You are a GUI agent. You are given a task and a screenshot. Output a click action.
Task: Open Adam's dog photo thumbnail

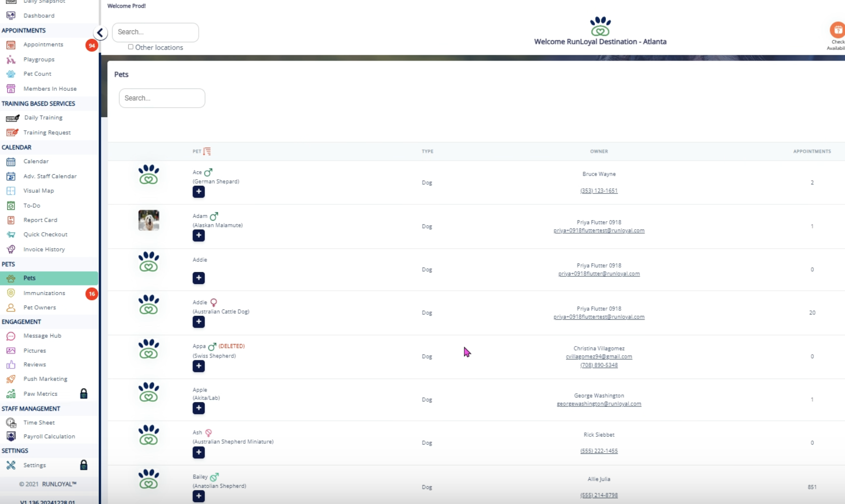click(149, 220)
